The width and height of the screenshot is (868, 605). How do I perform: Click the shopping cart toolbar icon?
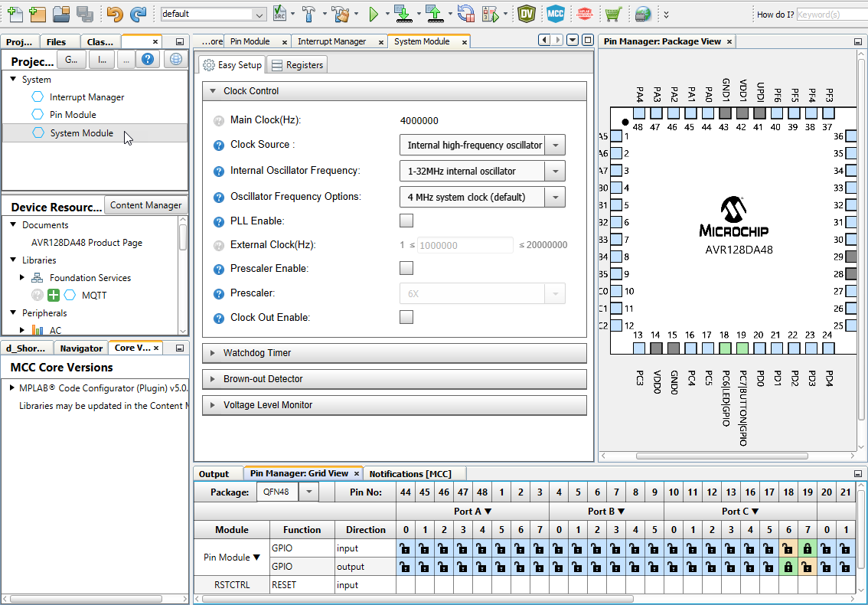[x=613, y=14]
